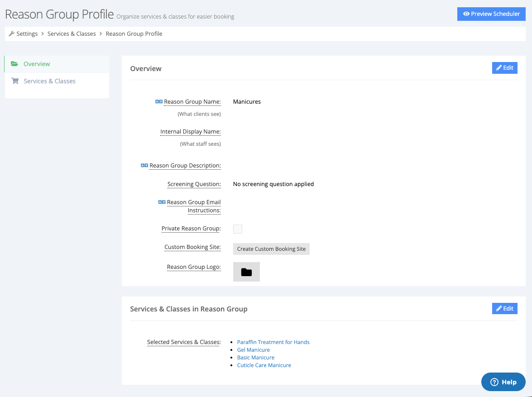The height and width of the screenshot is (397, 532).
Task: Click the Reason Group Description label
Action: click(185, 166)
